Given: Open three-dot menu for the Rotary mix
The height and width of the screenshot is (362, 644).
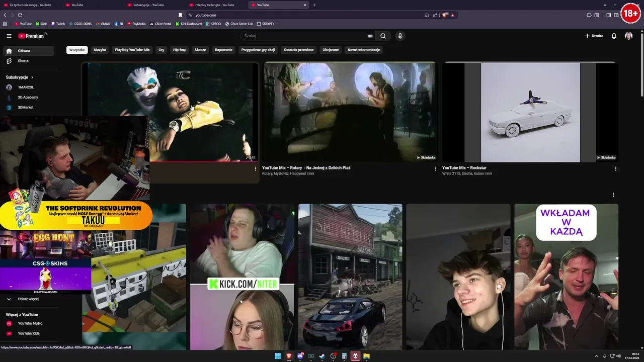Looking at the screenshot, I should coord(436,169).
